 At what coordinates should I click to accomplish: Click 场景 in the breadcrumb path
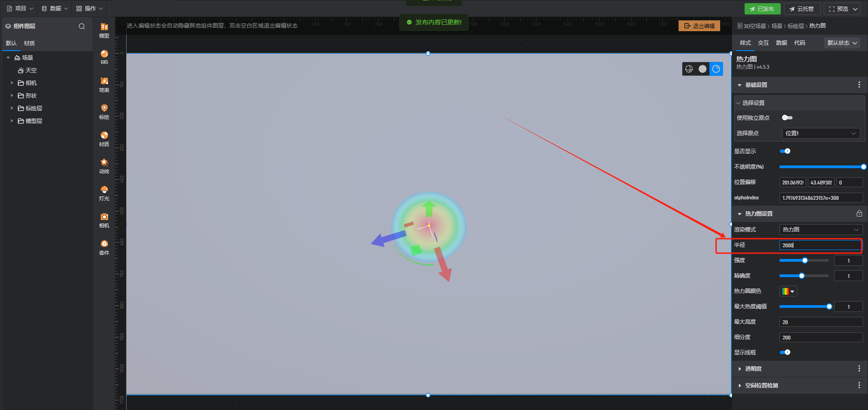click(x=777, y=26)
